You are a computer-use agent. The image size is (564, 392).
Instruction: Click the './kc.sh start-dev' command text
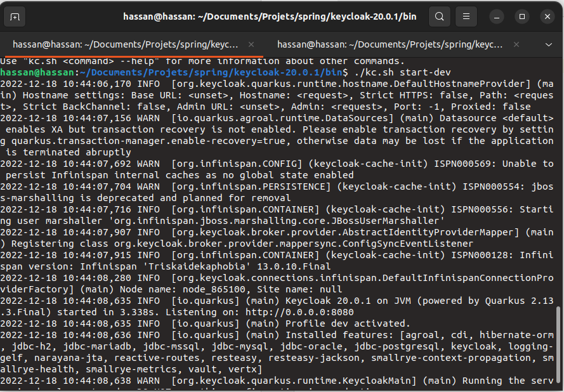402,72
